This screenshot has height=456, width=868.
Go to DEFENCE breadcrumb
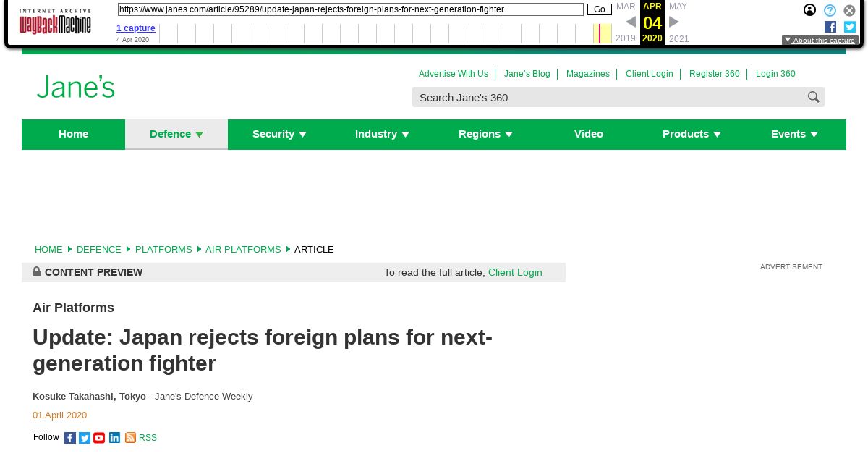click(99, 249)
